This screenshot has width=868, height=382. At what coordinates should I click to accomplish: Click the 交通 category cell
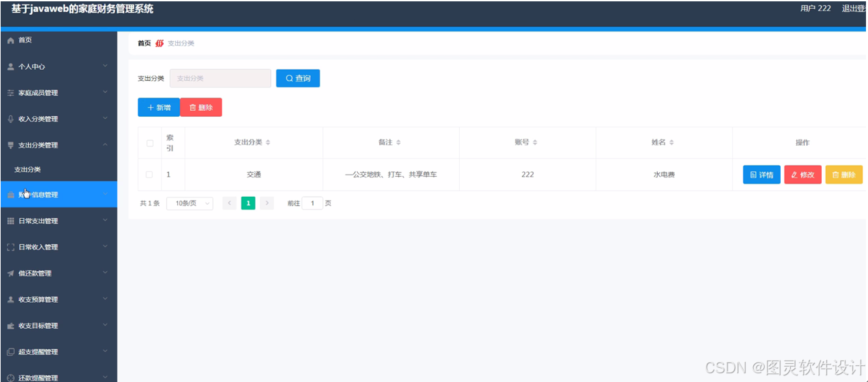[x=253, y=175]
